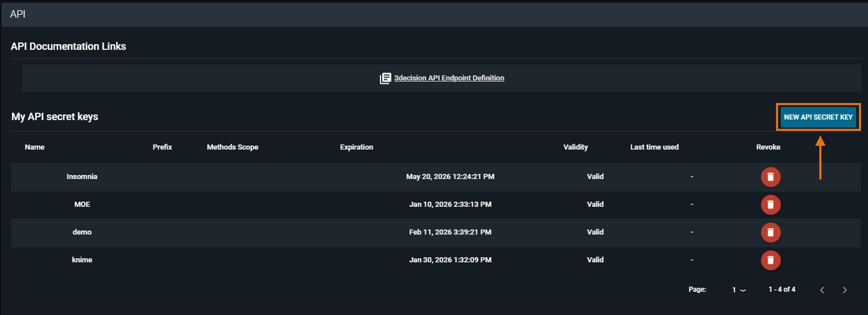Click the Revoke column header
This screenshot has height=315, width=868.
[768, 147]
